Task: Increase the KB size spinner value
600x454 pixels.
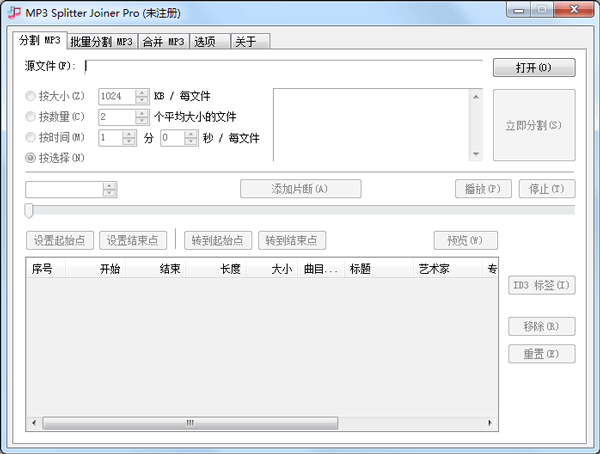Action: (141, 93)
